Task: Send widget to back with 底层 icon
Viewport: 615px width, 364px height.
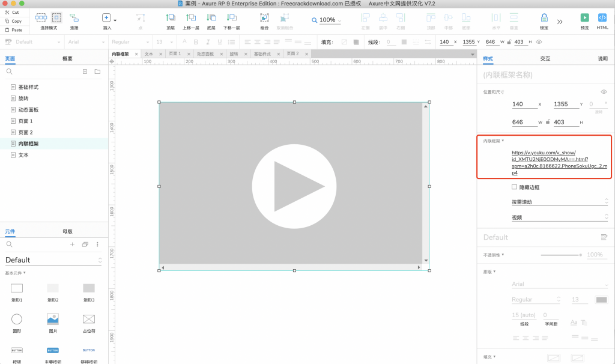Action: (211, 19)
